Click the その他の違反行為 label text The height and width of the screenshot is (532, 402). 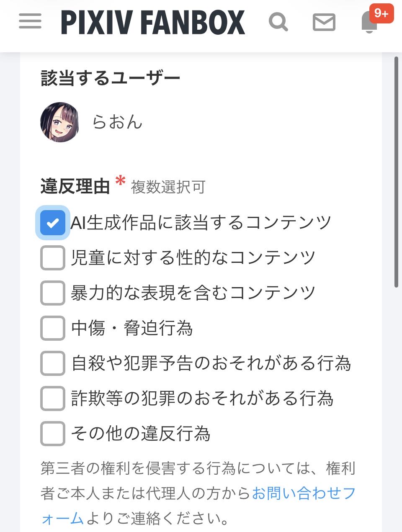141,434
